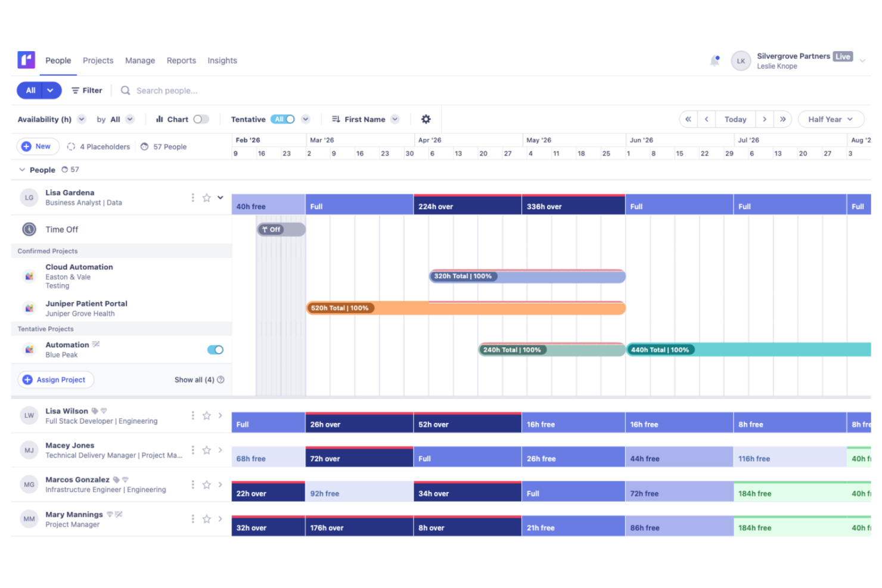Click the Runn logo icon

(26, 60)
